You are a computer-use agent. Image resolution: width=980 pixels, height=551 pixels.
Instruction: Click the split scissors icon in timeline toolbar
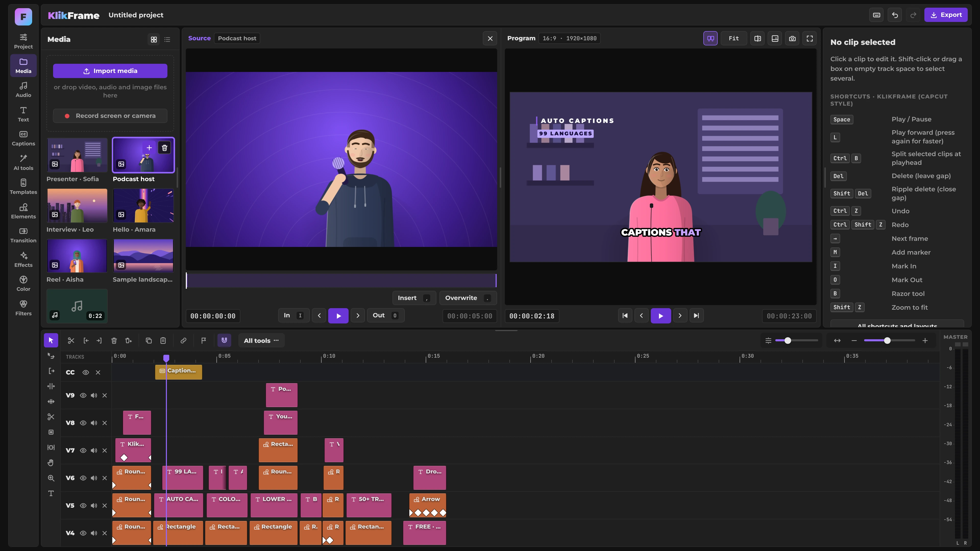coord(71,340)
